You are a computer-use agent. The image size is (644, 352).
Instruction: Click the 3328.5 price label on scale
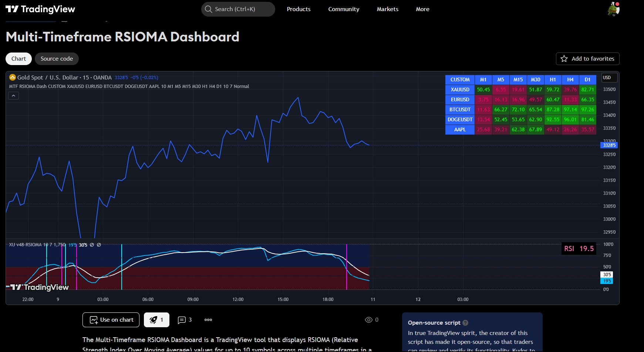[609, 145]
